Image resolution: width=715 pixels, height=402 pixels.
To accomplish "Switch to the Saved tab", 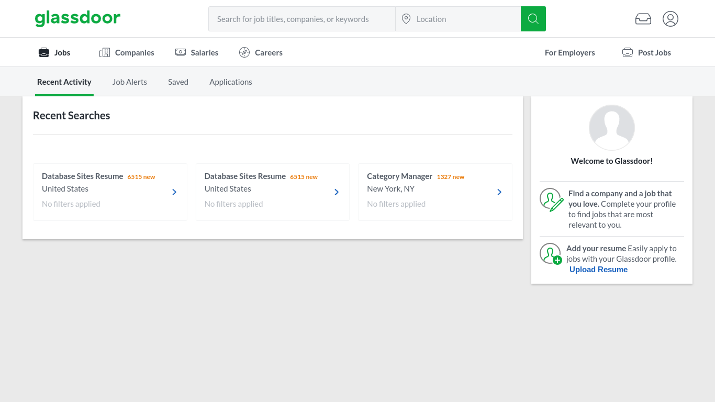I will click(178, 82).
